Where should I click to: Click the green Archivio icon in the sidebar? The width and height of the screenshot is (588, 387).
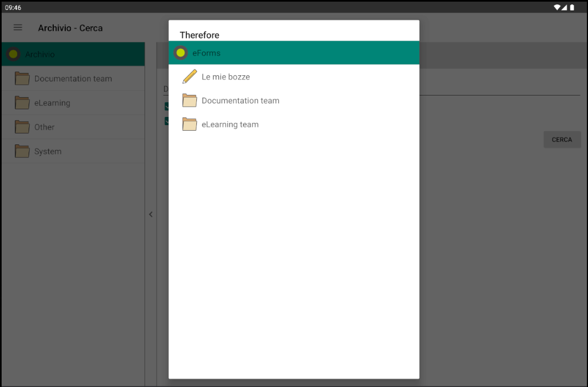pos(14,54)
